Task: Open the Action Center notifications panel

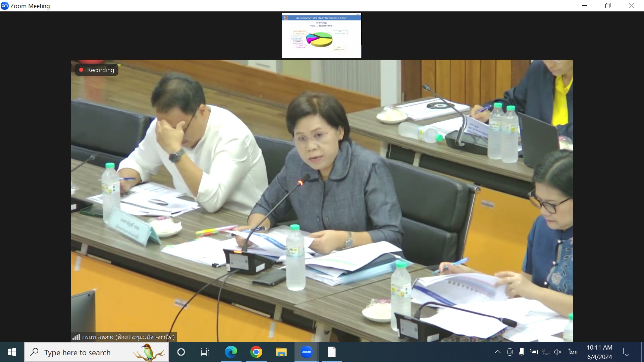Action: [627, 352]
